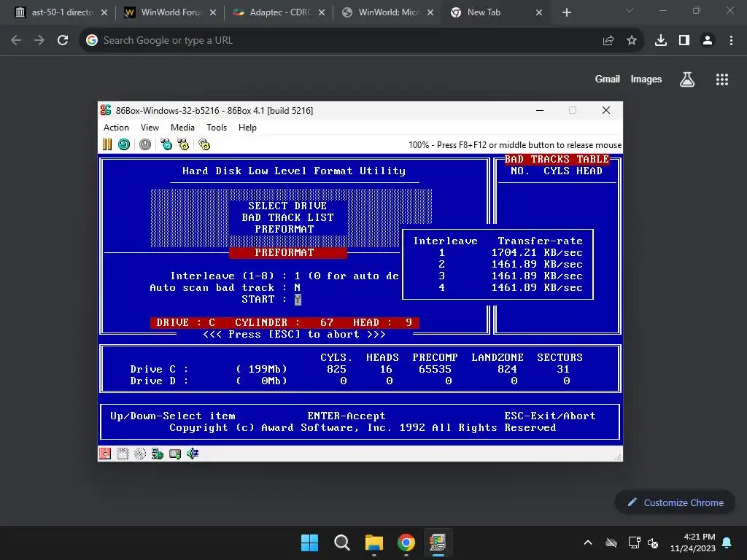Open the Tools menu in 86Box
This screenshot has width=747, height=560.
pyautogui.click(x=216, y=127)
